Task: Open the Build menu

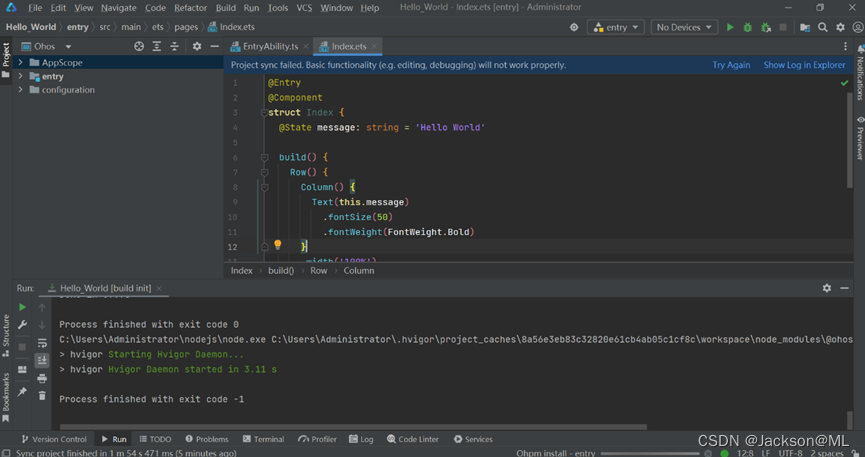Action: [226, 8]
